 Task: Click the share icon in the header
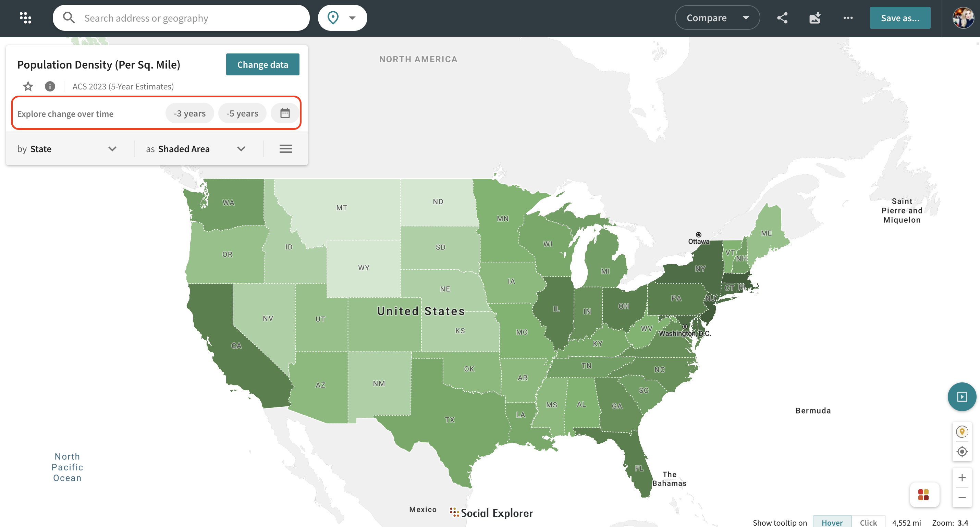click(782, 18)
